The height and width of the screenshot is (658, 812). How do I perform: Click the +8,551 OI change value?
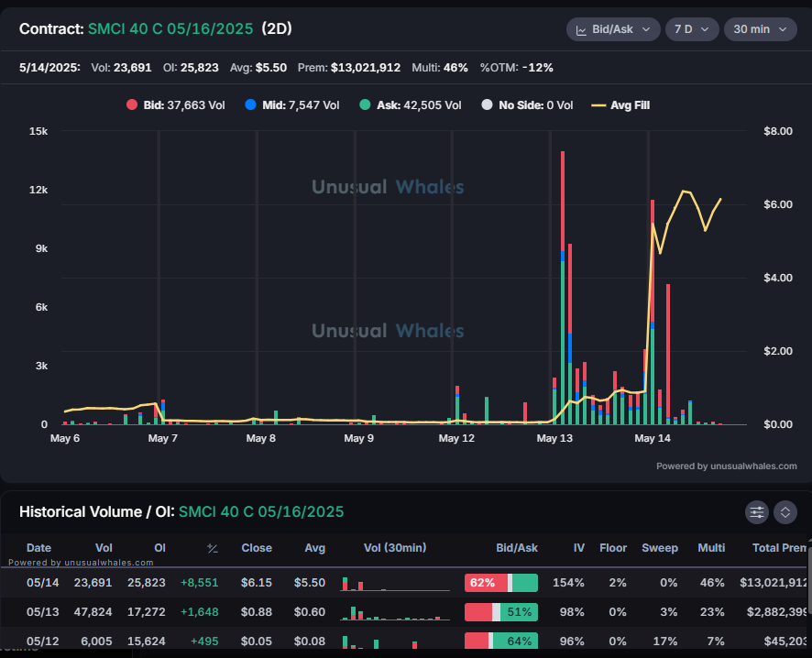click(200, 583)
